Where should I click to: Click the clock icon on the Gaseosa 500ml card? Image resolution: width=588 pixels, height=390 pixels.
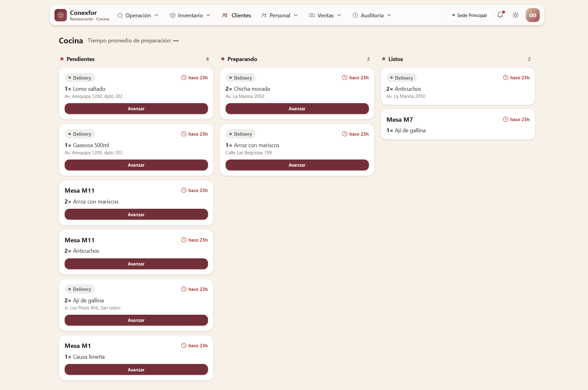click(184, 134)
